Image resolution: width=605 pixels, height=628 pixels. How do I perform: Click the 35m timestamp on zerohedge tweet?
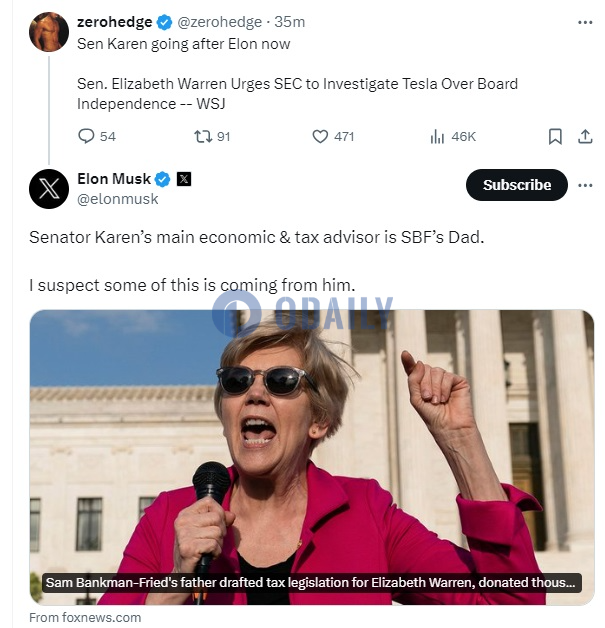[x=289, y=22]
